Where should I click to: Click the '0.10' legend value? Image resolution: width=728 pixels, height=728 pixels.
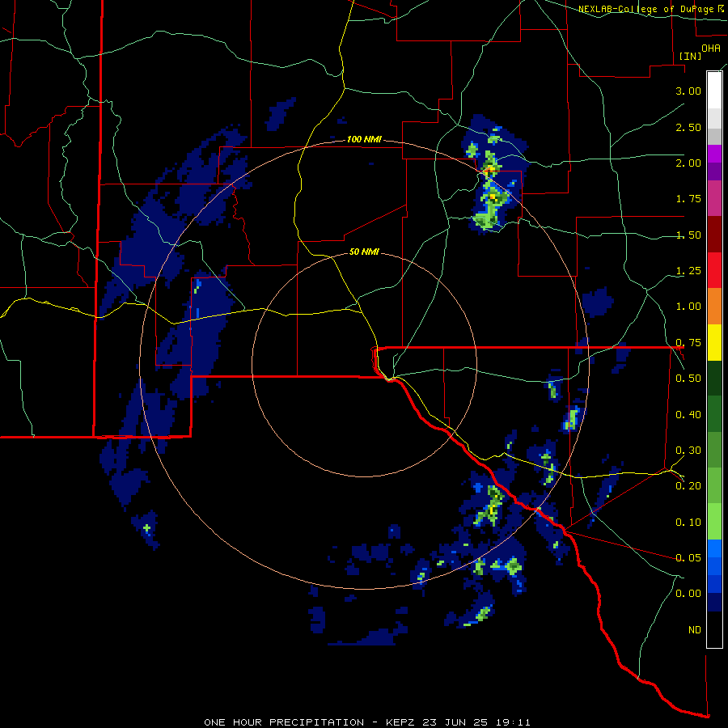pyautogui.click(x=688, y=523)
